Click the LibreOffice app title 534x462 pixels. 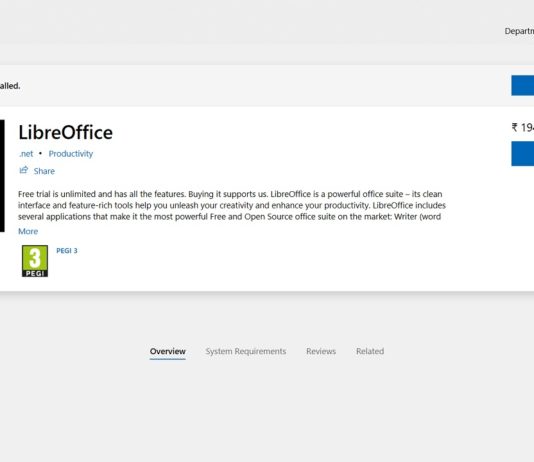click(x=65, y=132)
